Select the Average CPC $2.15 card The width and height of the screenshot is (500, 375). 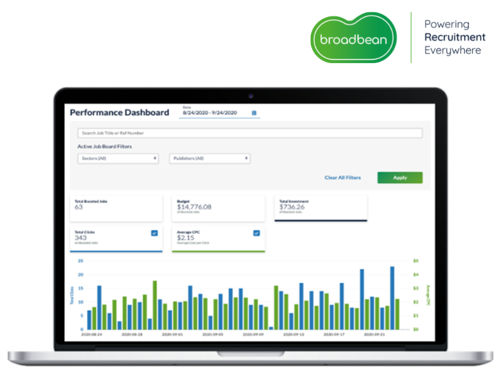(x=218, y=239)
